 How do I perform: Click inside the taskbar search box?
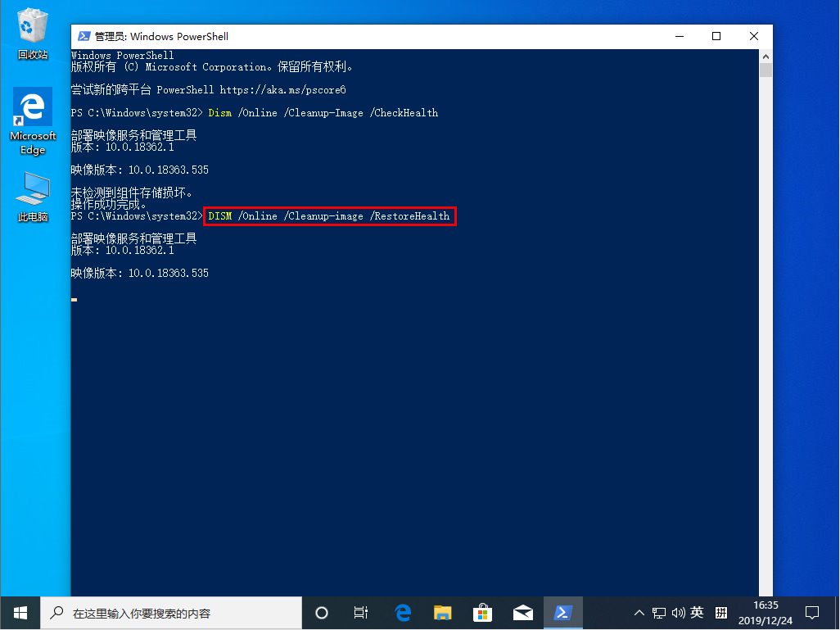[172, 613]
